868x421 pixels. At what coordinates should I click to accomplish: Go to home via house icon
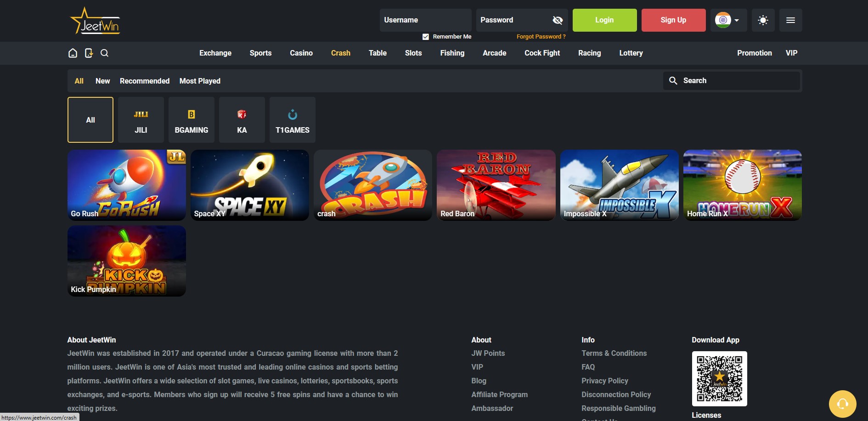tap(73, 53)
